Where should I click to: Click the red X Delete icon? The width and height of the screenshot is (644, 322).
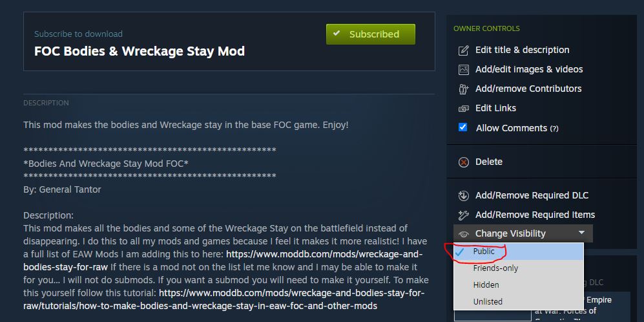(463, 162)
